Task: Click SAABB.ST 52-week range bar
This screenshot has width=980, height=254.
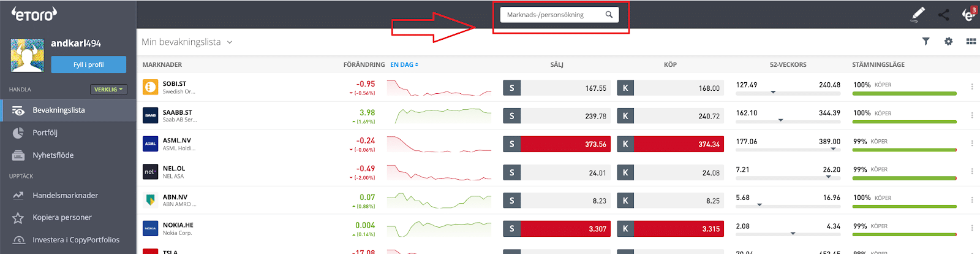Action: (788, 121)
